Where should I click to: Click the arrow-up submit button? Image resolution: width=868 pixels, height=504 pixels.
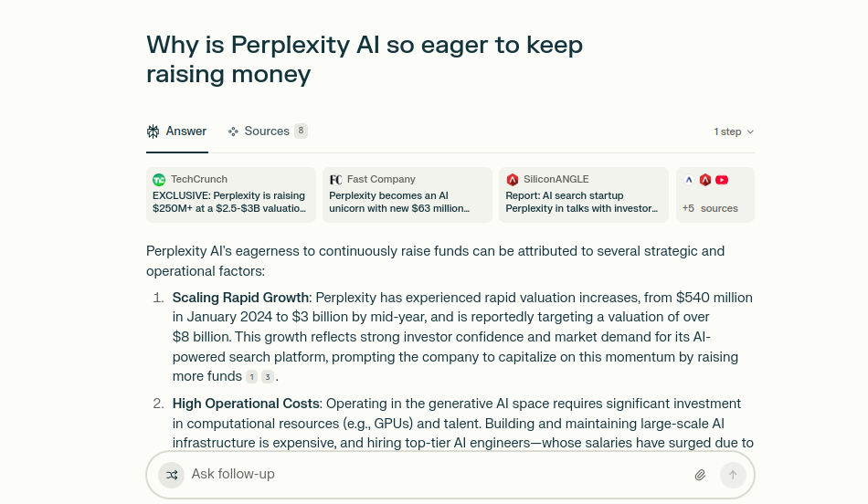click(733, 475)
